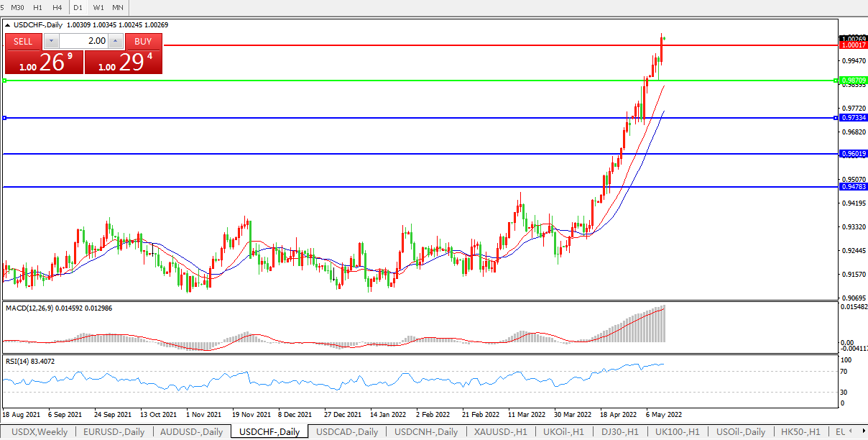Decrease trade volume with down arrow
The height and width of the screenshot is (440, 868).
coord(52,41)
